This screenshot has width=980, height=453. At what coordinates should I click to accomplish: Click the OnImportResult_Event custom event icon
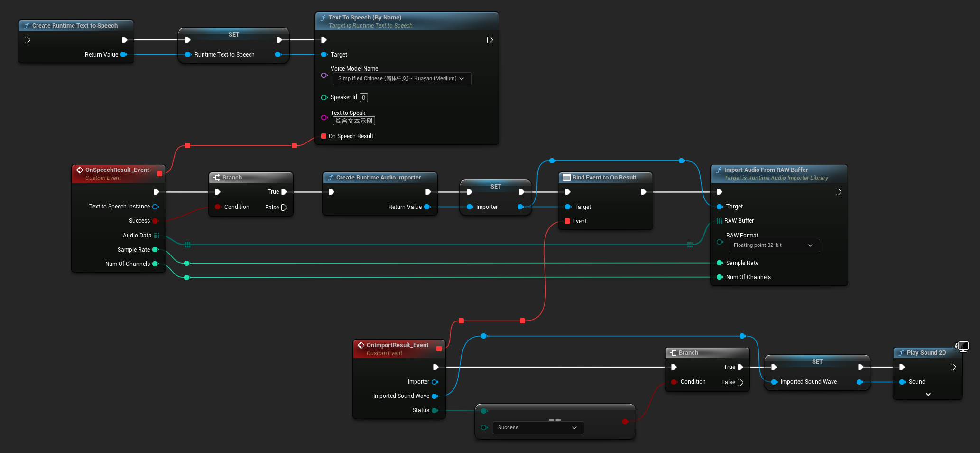coord(361,345)
